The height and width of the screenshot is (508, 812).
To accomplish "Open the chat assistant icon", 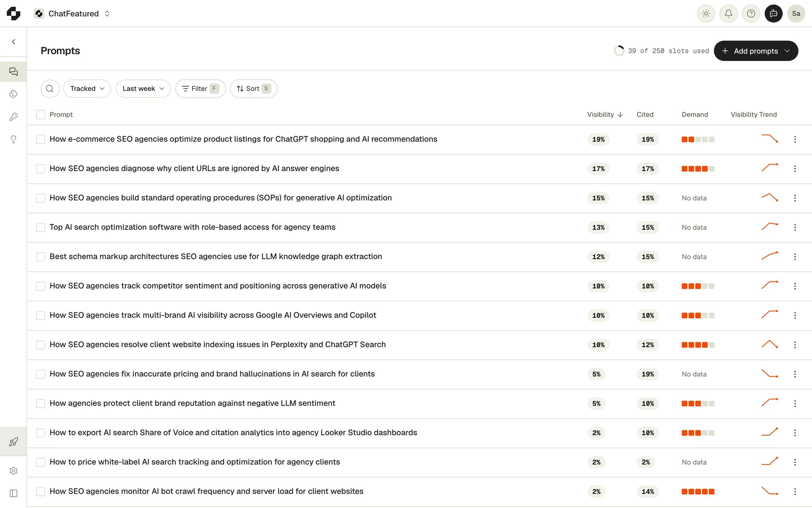I will (x=774, y=14).
